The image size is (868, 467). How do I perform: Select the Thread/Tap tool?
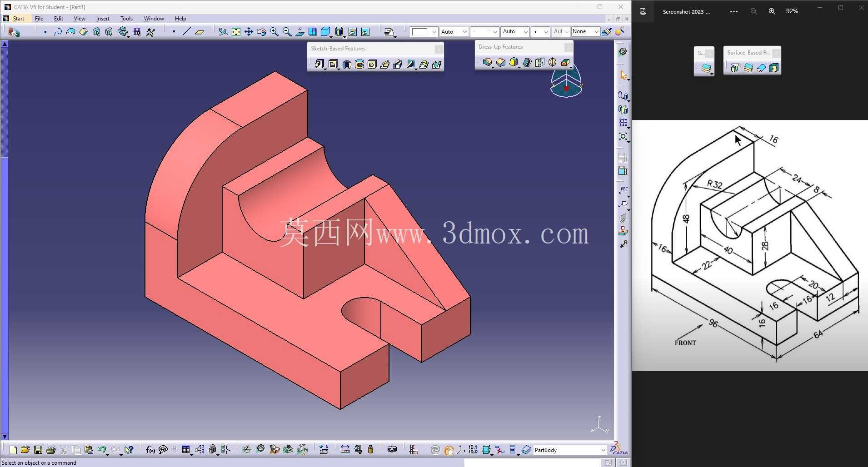pyautogui.click(x=553, y=62)
